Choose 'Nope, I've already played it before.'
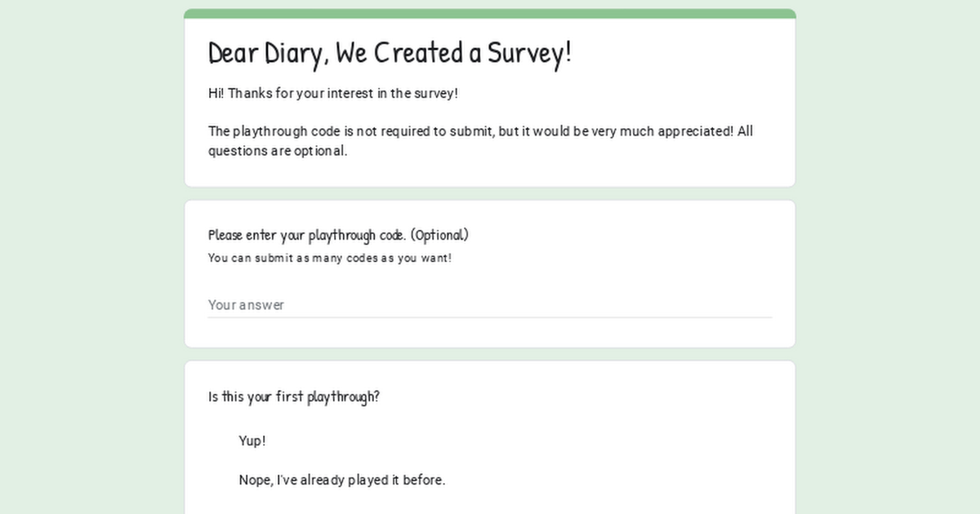980x514 pixels. (x=342, y=480)
